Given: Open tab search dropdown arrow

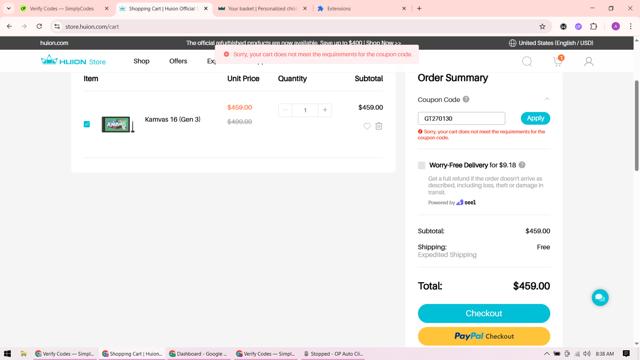Looking at the screenshot, I should click(9, 8).
